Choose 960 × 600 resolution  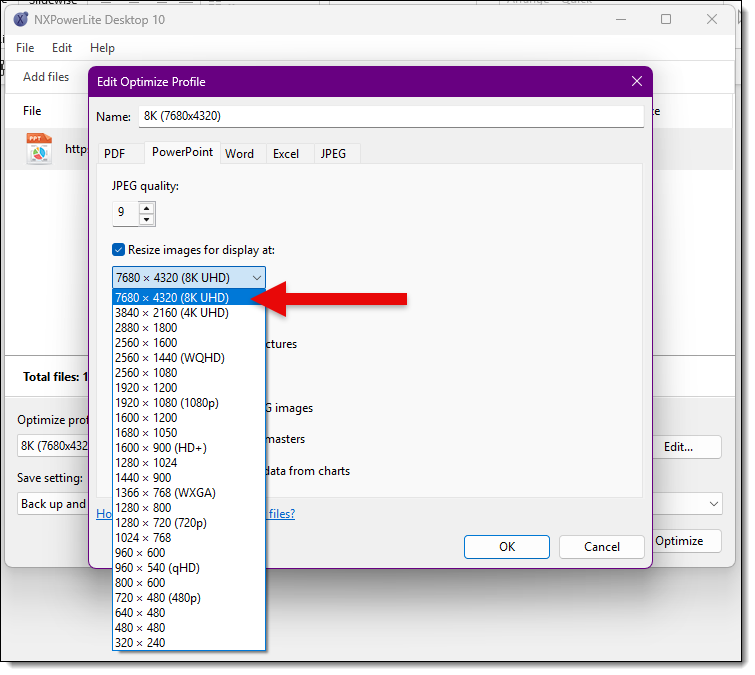click(189, 553)
